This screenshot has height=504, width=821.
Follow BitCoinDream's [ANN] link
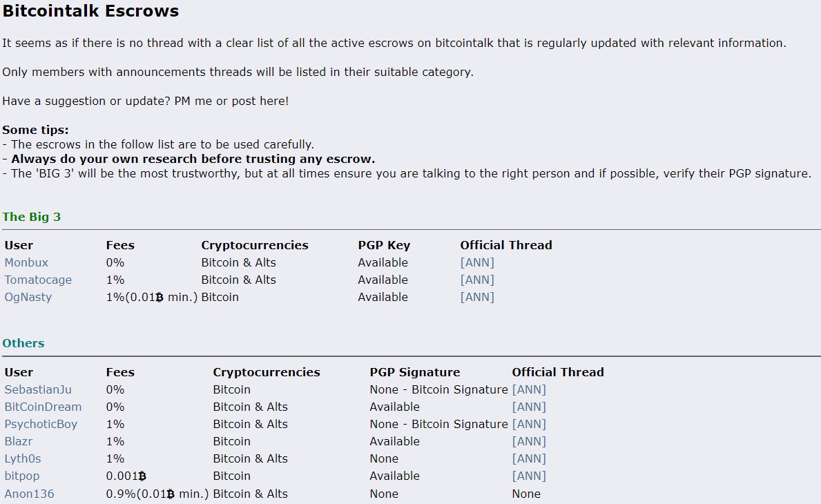pos(529,407)
